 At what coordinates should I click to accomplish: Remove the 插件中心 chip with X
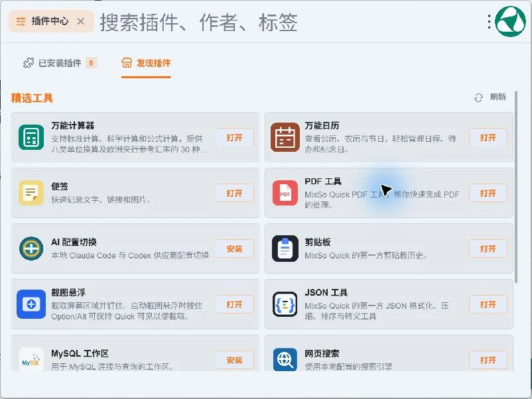click(80, 21)
